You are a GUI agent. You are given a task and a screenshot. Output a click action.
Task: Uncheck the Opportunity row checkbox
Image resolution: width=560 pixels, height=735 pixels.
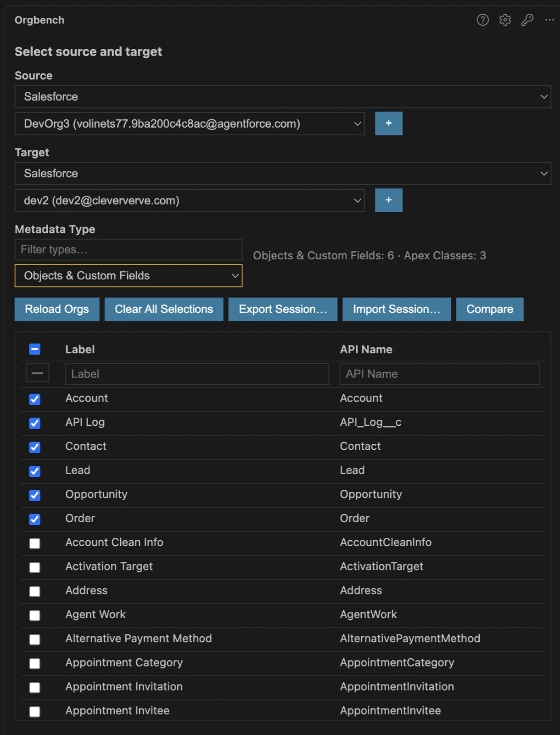pos(35,495)
